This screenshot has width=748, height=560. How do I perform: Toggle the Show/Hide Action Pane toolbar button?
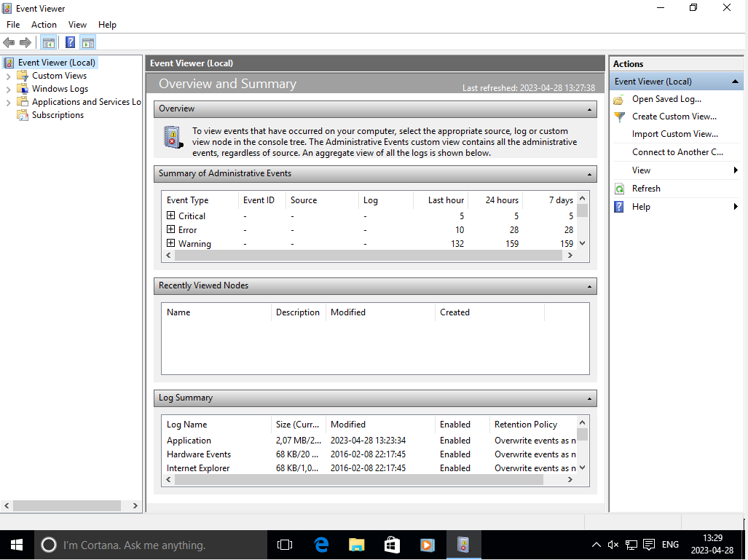88,43
